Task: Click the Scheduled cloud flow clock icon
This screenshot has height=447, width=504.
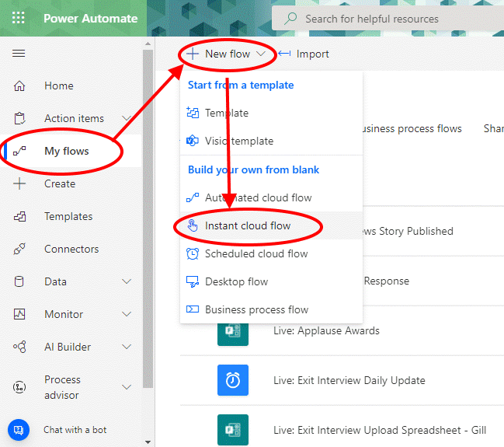Action: pos(193,253)
